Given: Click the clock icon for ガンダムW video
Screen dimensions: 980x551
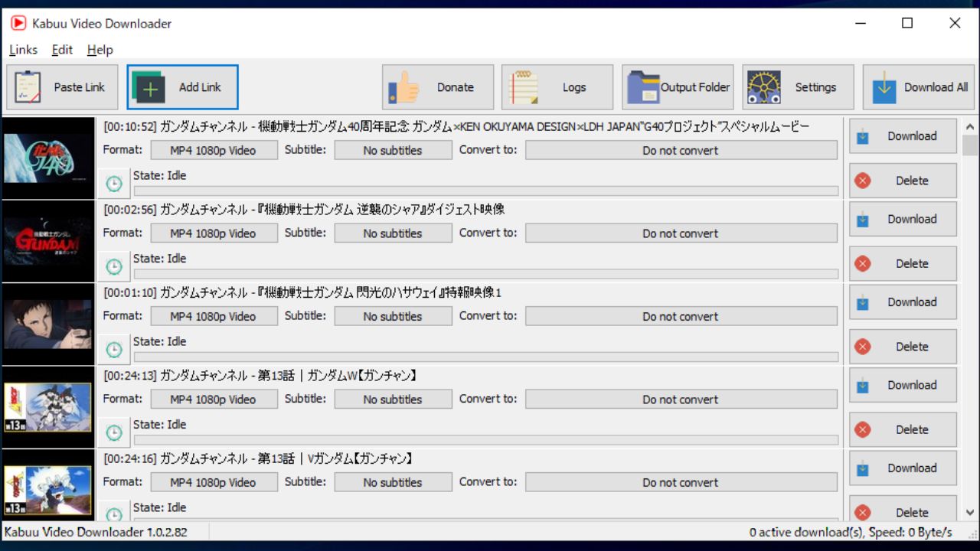Looking at the screenshot, I should [x=113, y=432].
